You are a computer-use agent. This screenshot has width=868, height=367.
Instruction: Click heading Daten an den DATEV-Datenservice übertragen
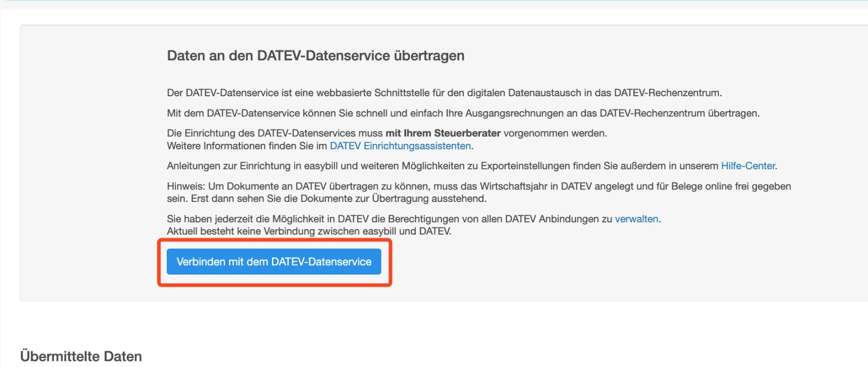(x=316, y=56)
